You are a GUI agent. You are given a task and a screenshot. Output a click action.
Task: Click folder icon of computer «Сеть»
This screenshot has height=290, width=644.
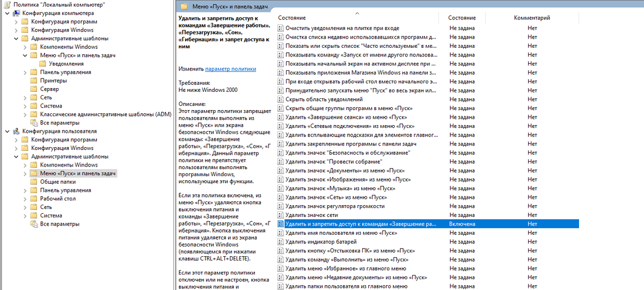pyautogui.click(x=34, y=98)
